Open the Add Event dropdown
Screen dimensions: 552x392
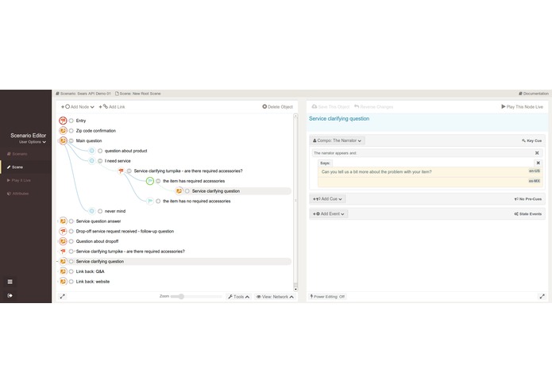(329, 213)
